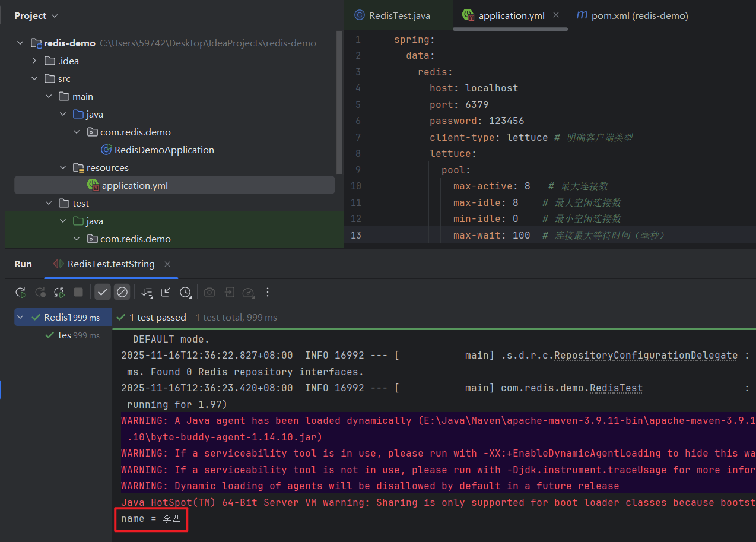This screenshot has height=542, width=756.
Task: Collapse the resources folder chevron
Action: click(x=63, y=168)
